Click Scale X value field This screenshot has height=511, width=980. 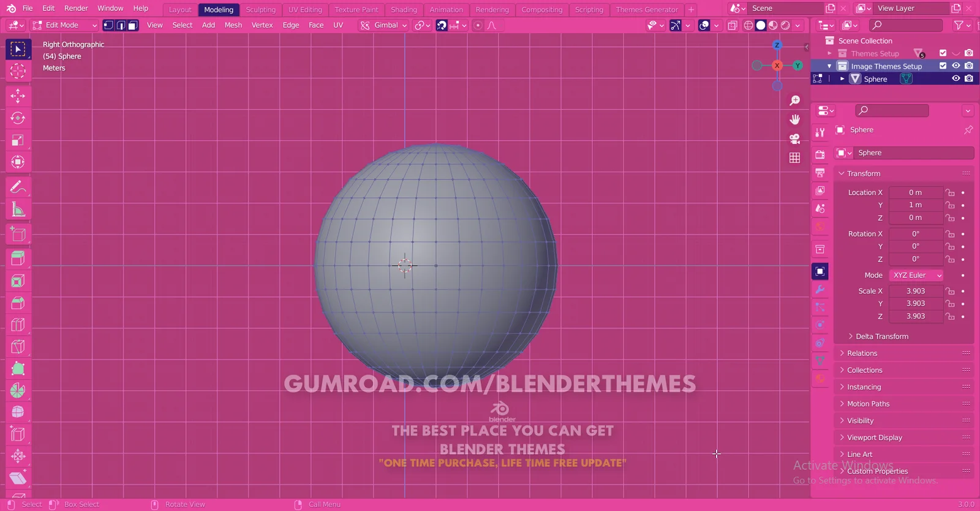coord(916,291)
